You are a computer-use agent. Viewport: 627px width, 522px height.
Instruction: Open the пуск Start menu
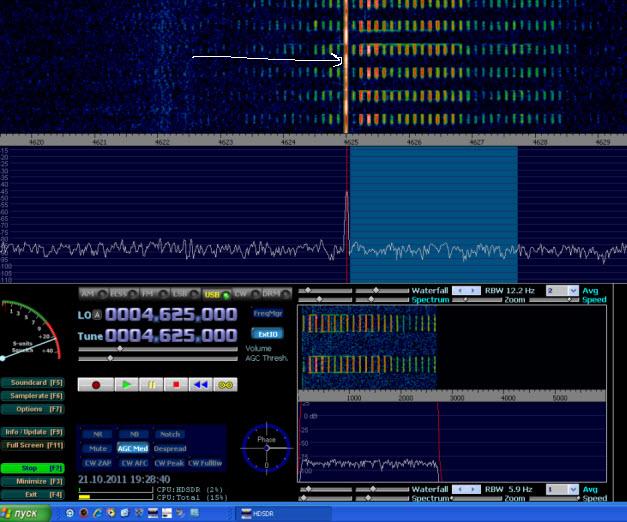[25, 513]
